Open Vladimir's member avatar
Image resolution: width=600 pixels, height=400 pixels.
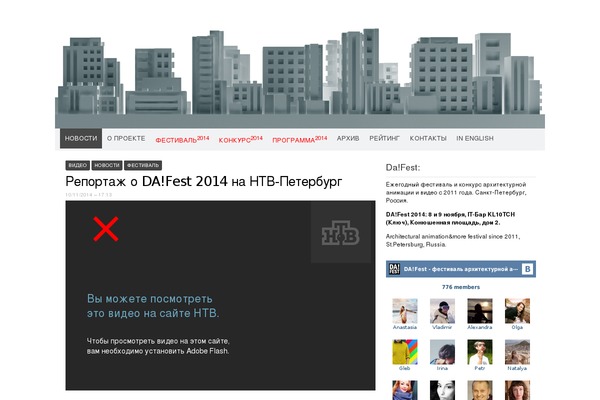(x=442, y=311)
